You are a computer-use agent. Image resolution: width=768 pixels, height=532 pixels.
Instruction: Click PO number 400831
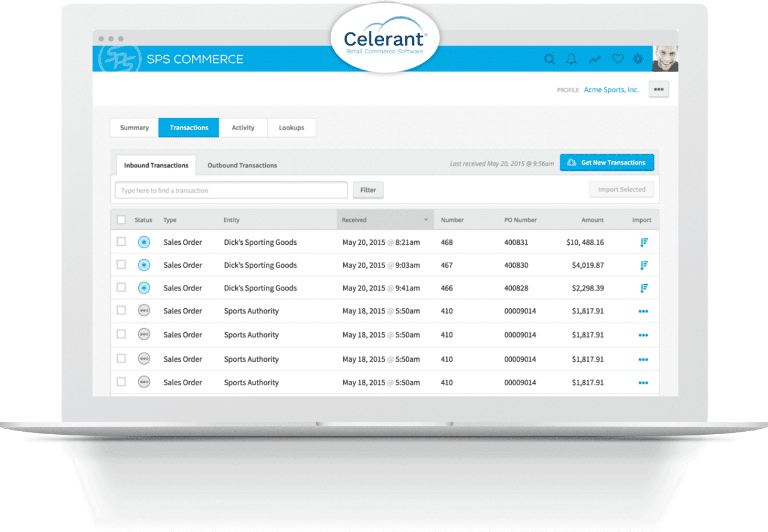point(516,242)
